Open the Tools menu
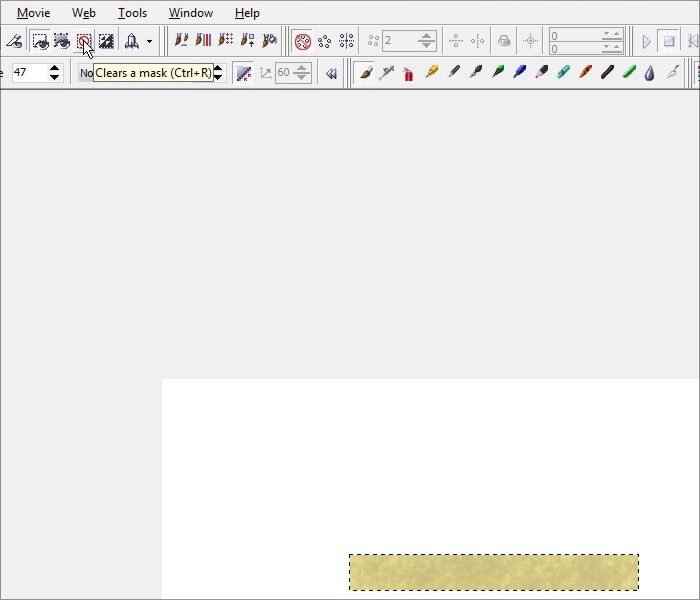This screenshot has width=700, height=600. click(132, 13)
